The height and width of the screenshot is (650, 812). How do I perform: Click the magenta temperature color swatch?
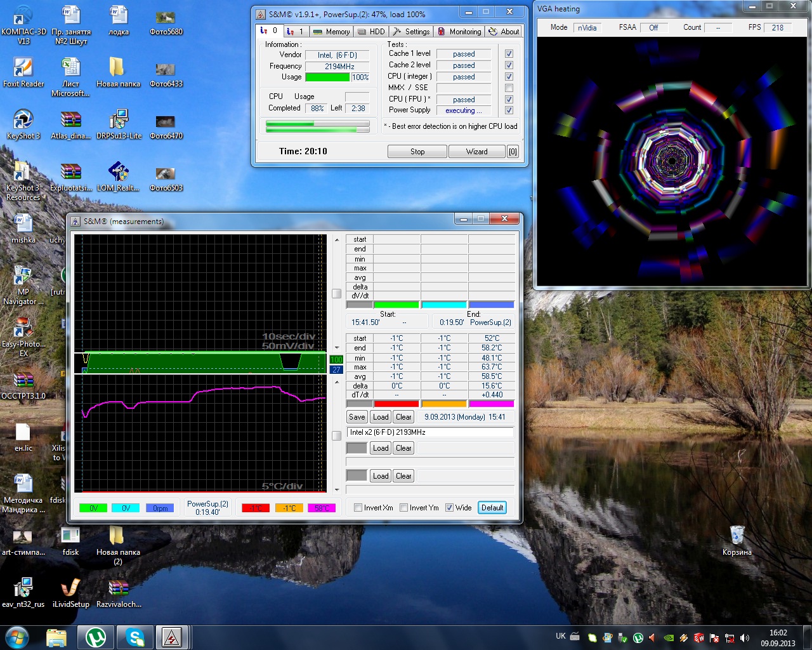pyautogui.click(x=491, y=404)
